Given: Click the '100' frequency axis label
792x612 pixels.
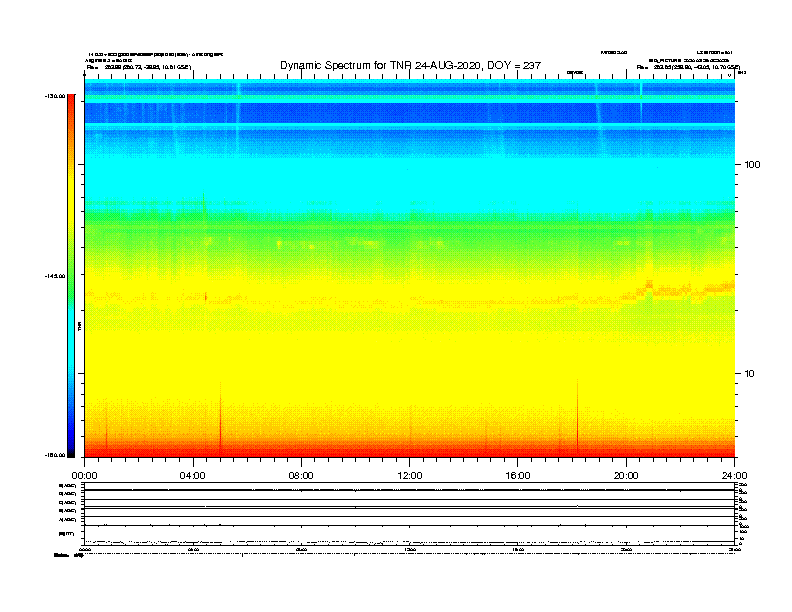Looking at the screenshot, I should click(752, 165).
